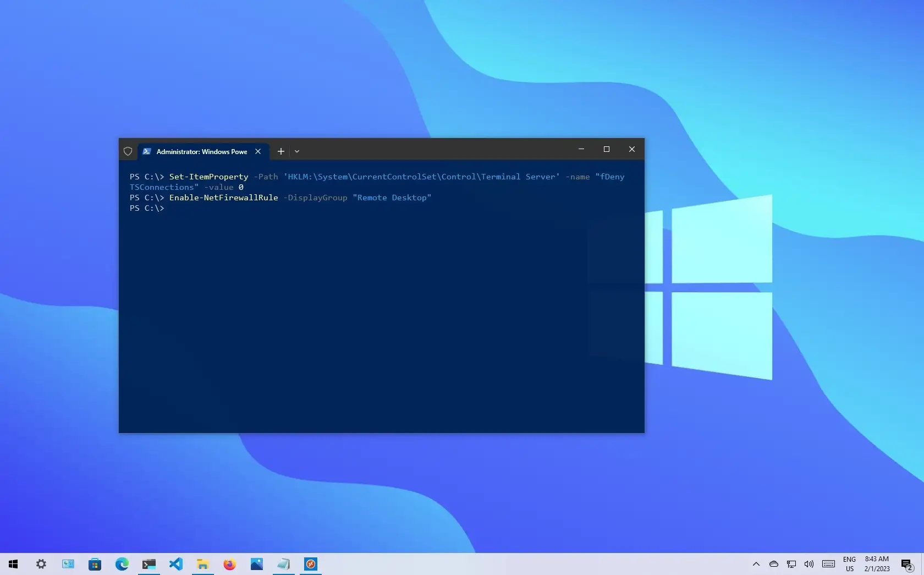Open the Command Prompt taskbar icon
The width and height of the screenshot is (924, 575).
(x=148, y=564)
